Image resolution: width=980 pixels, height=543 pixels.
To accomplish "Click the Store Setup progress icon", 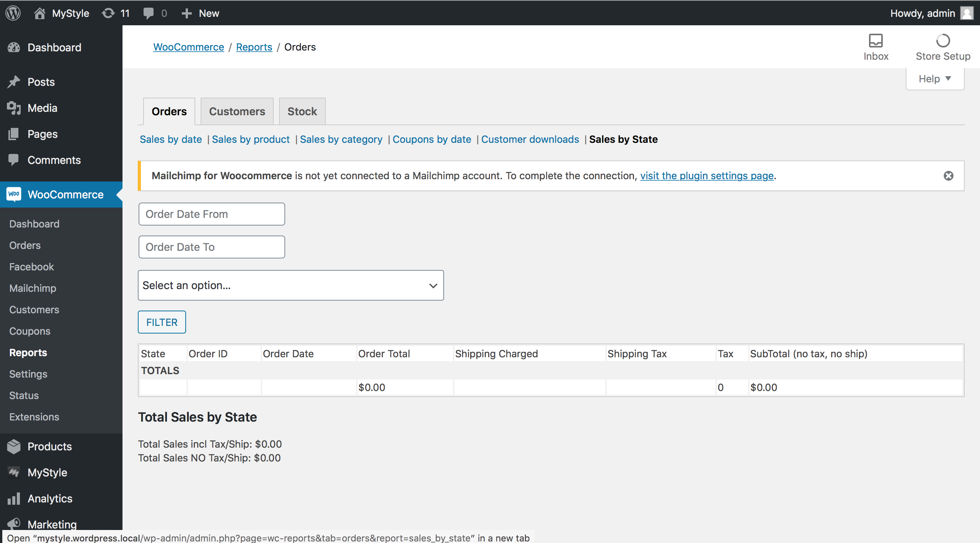I will (x=942, y=41).
